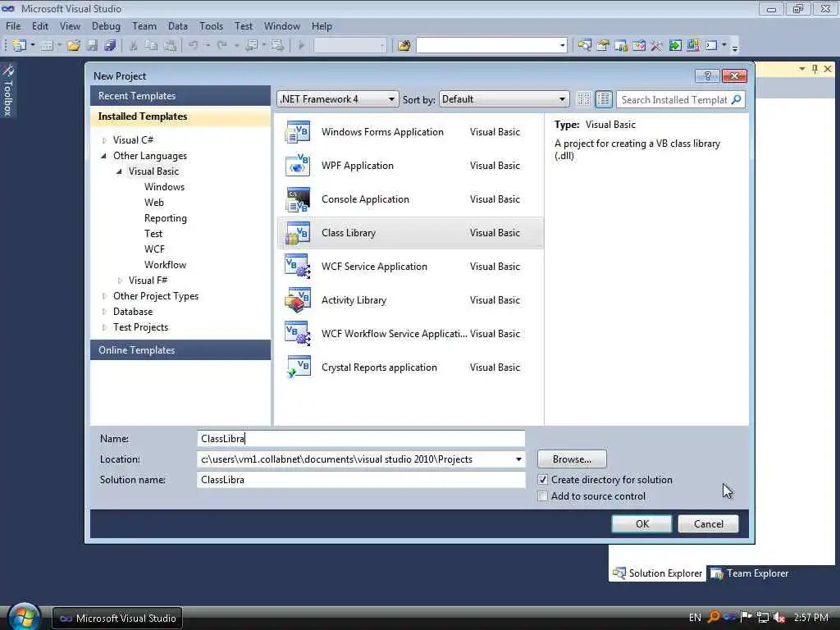Select the WPF Application template
This screenshot has width=840, height=630.
410,166
